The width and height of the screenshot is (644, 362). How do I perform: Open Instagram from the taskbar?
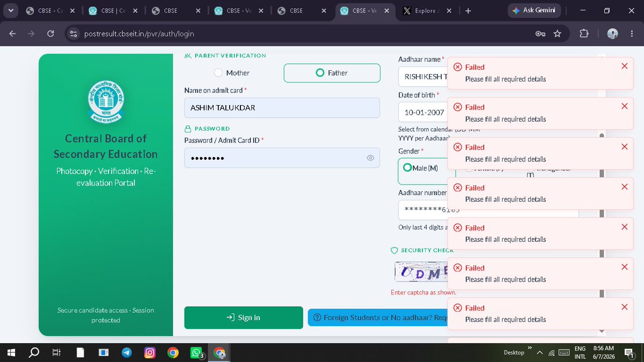pos(150,352)
